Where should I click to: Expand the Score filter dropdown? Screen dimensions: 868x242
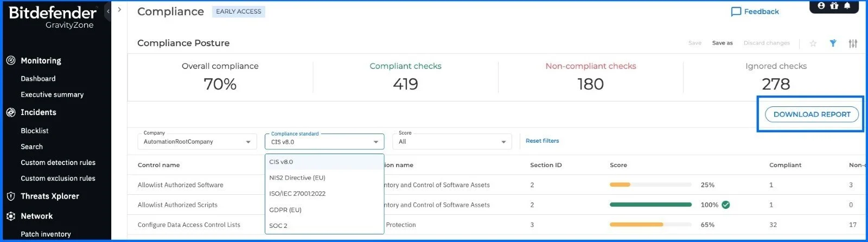[x=452, y=142]
